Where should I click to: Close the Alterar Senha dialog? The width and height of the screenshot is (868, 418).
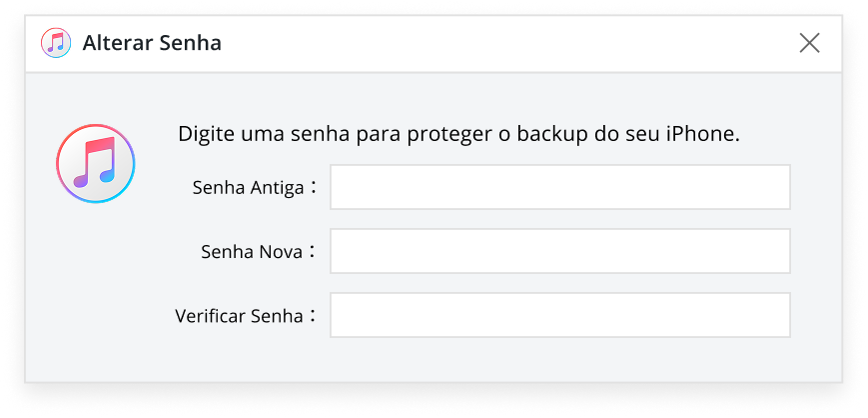click(x=809, y=43)
